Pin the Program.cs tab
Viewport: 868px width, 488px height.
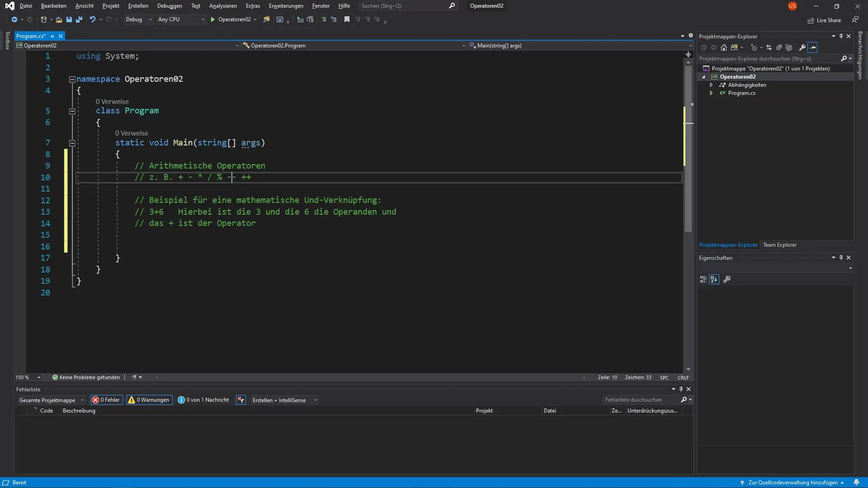(52, 36)
